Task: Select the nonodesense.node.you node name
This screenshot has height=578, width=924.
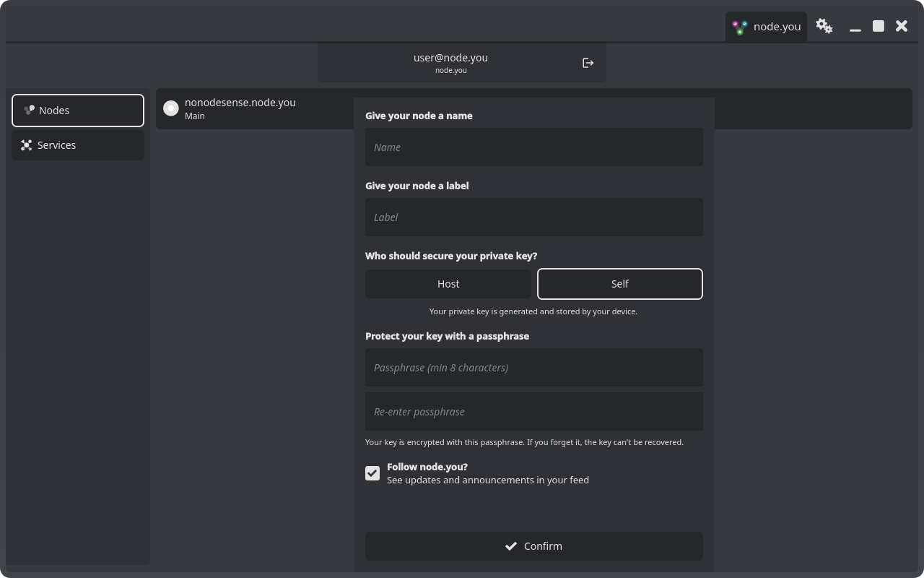Action: pos(240,103)
